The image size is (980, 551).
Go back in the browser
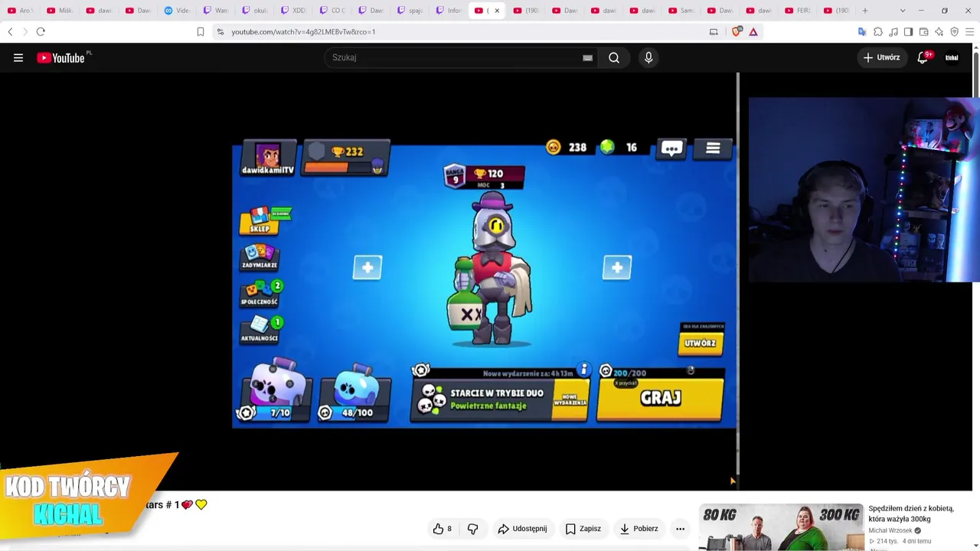coord(10,31)
